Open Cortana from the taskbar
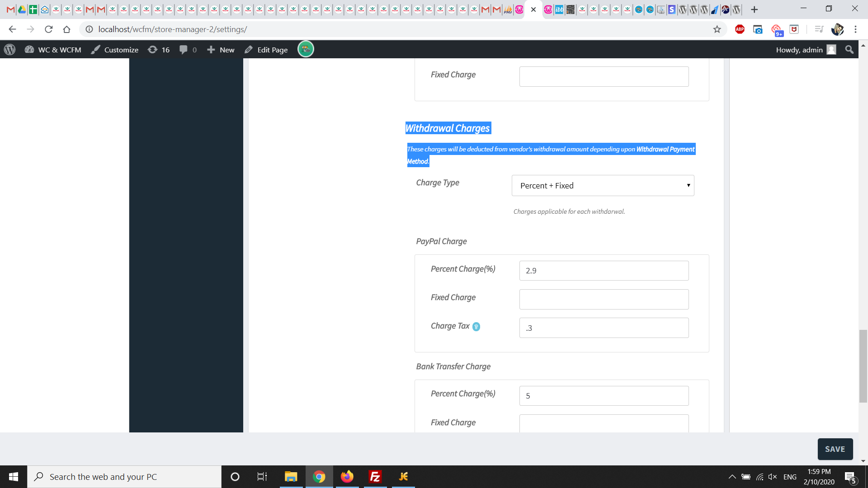Image resolution: width=868 pixels, height=488 pixels. point(235,477)
